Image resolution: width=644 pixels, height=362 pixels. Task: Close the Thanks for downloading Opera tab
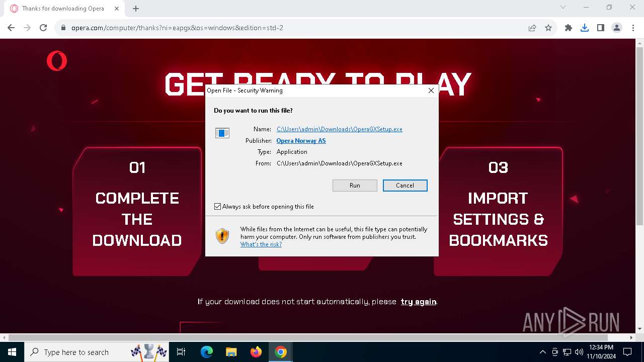coord(117,9)
